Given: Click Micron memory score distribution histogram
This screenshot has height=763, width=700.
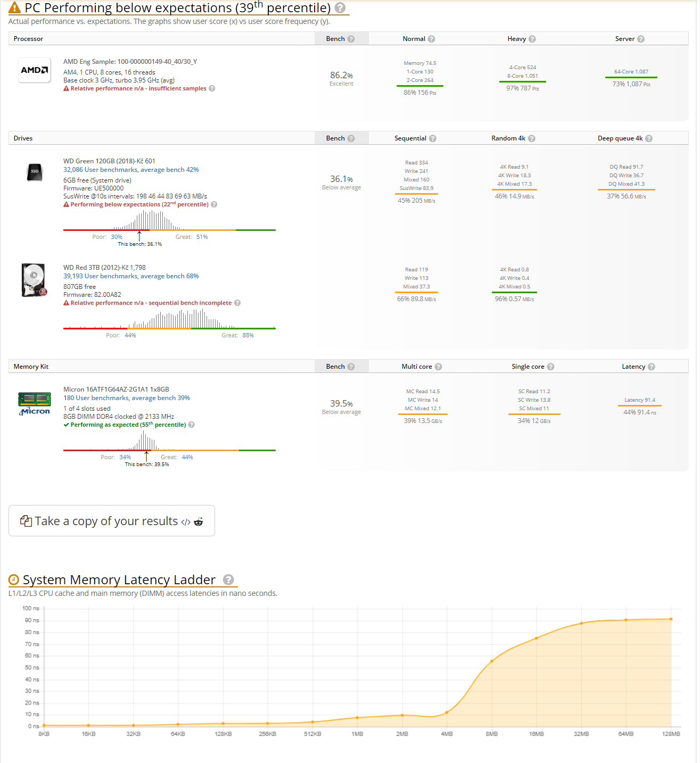Looking at the screenshot, I should (x=169, y=441).
